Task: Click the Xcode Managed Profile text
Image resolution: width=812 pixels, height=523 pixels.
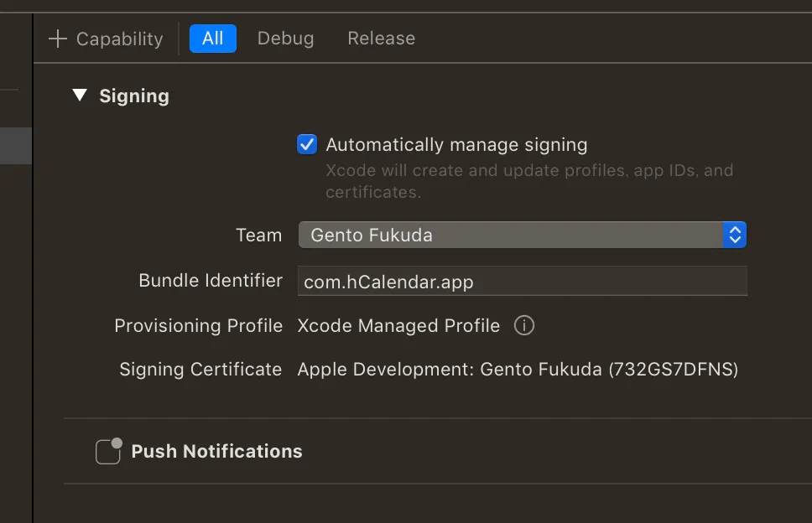Action: (x=398, y=325)
